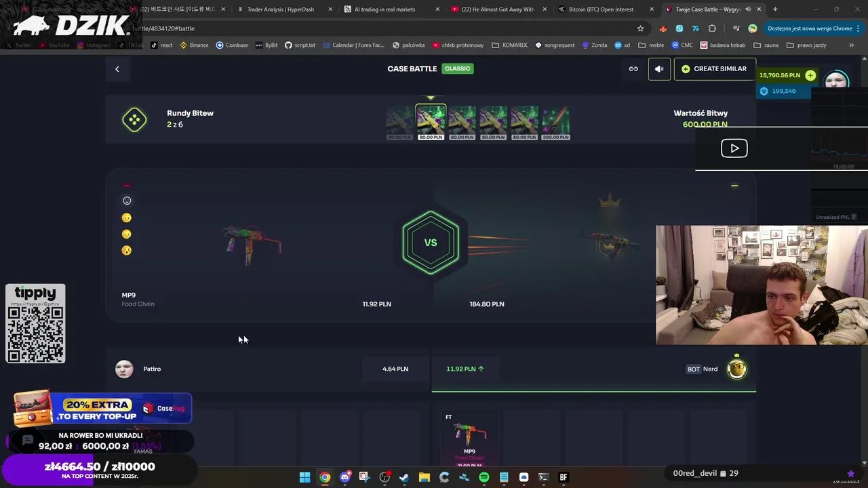Viewport: 868px width, 488px height.
Task: Open Steam from the taskbar
Action: pyautogui.click(x=404, y=477)
